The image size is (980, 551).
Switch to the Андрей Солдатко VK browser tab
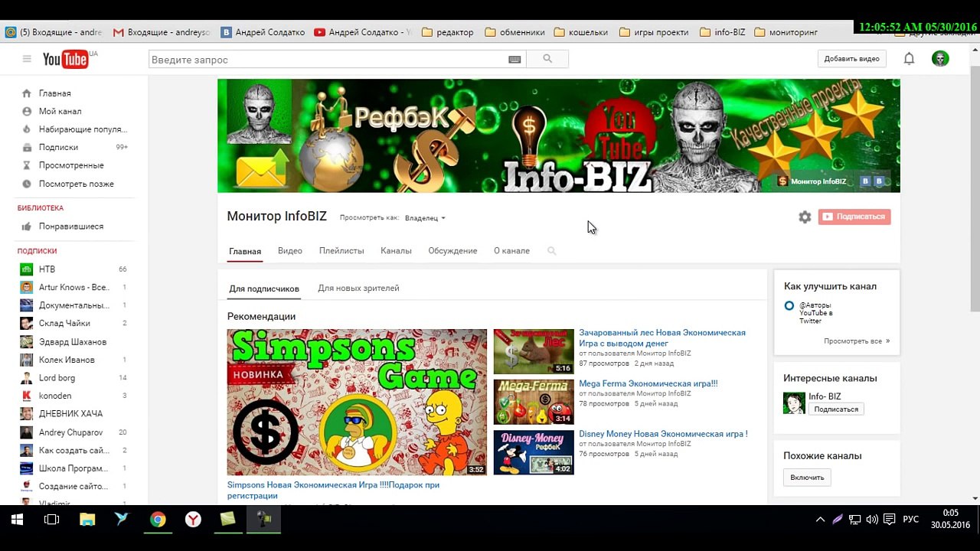[263, 32]
